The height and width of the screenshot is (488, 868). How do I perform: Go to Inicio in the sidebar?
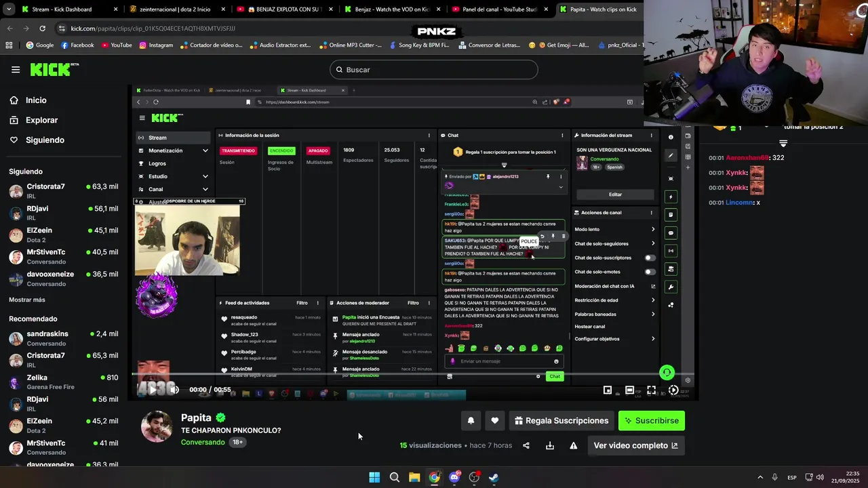[36, 100]
